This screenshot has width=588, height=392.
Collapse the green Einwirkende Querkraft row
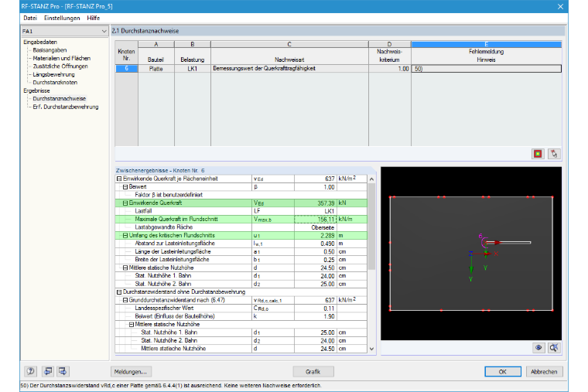[x=125, y=203]
